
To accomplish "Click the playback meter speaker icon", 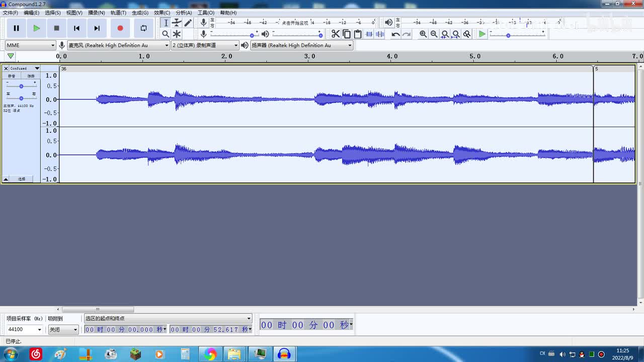I will pyautogui.click(x=388, y=22).
